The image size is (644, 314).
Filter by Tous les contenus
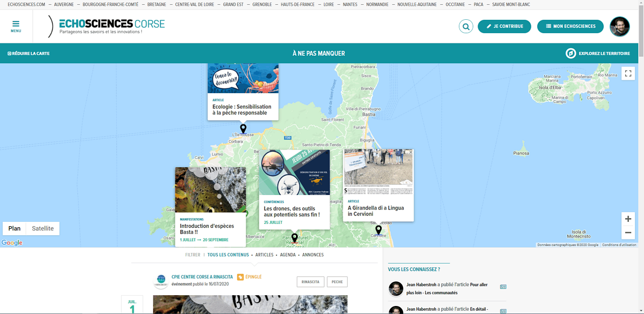coord(228,255)
